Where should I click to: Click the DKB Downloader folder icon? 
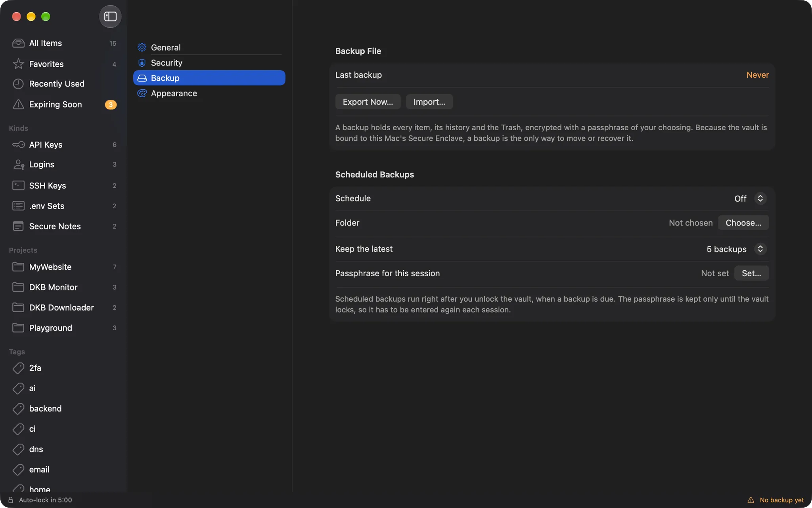(18, 307)
